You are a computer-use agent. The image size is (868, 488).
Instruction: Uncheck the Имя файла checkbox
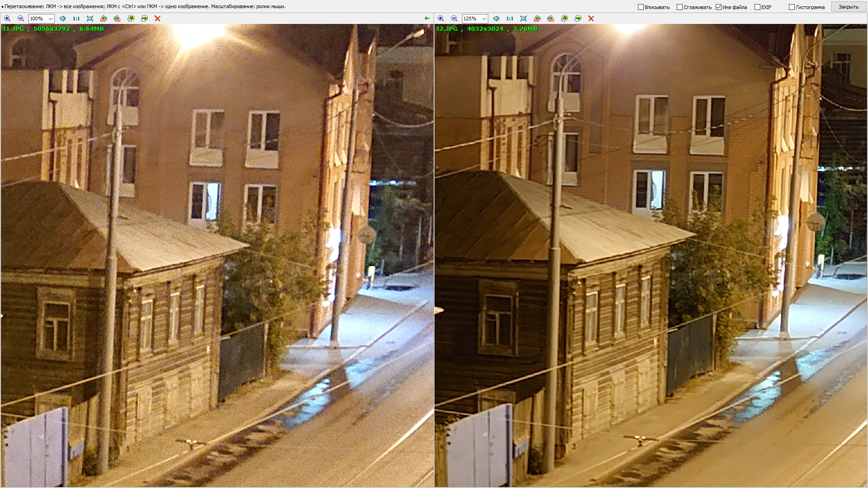(718, 7)
